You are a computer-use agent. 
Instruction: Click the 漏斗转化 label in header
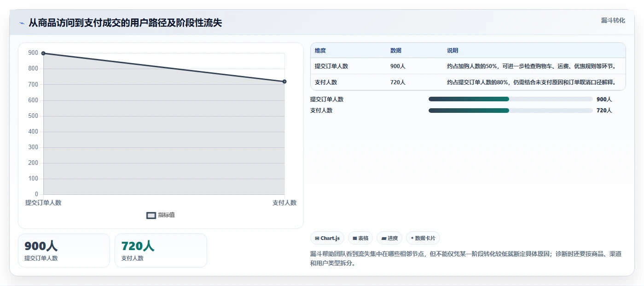pyautogui.click(x=613, y=21)
